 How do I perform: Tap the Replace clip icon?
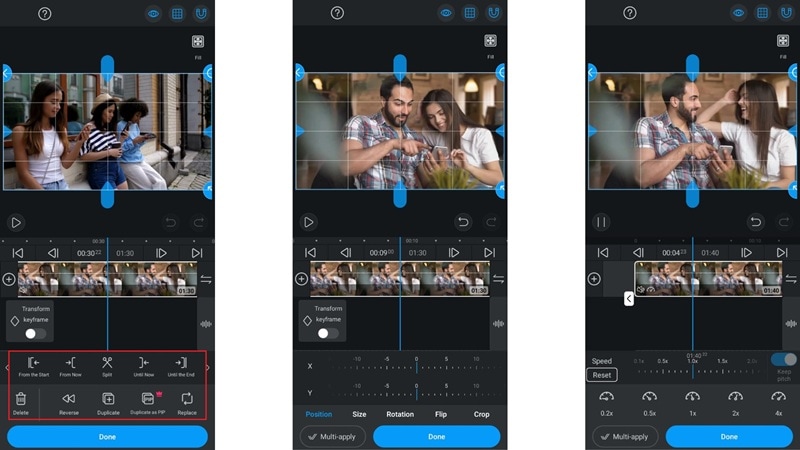(187, 398)
